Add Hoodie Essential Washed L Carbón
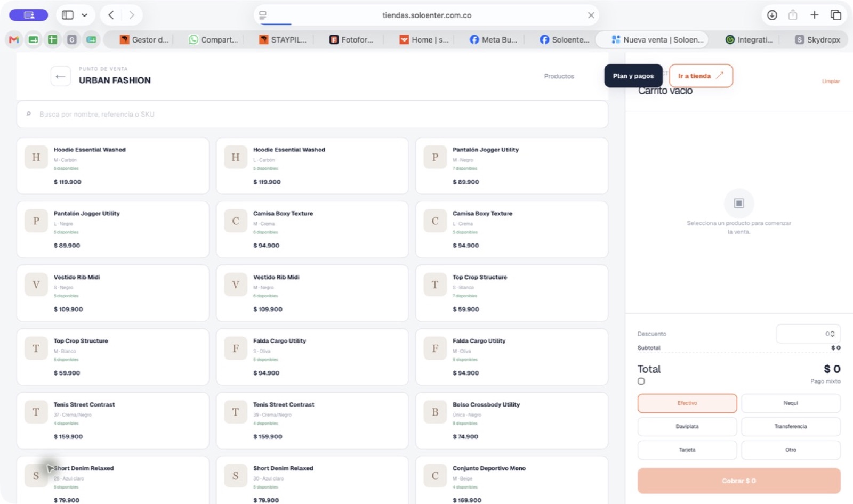 (x=312, y=166)
